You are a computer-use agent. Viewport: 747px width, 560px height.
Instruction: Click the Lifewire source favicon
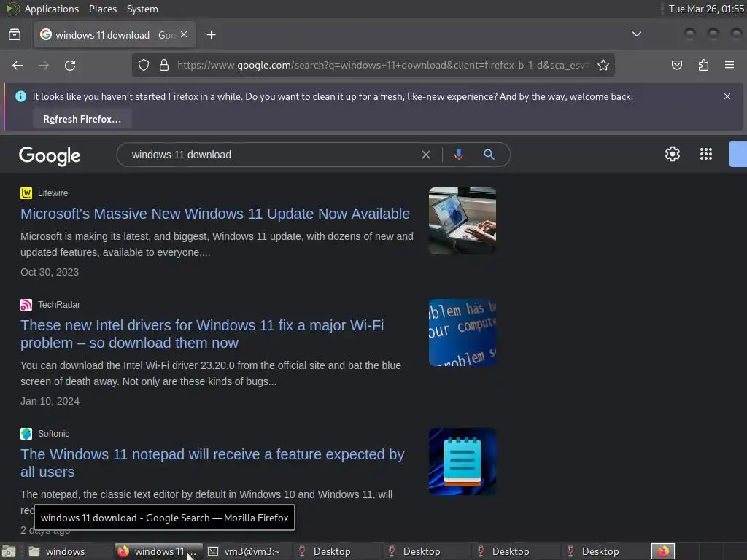(x=26, y=192)
